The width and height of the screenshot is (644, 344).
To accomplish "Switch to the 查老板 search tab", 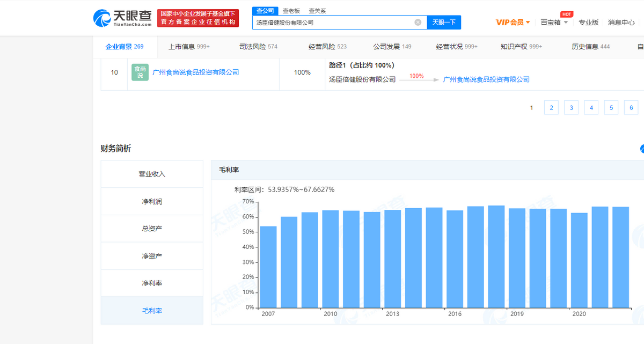I will coord(291,11).
